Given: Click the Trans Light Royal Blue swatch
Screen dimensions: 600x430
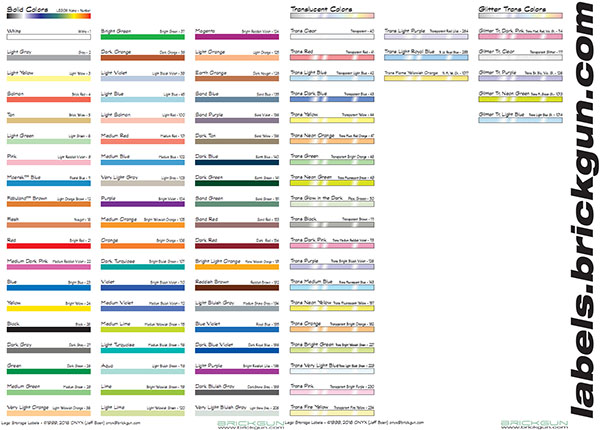Looking at the screenshot, I should tap(426, 58).
